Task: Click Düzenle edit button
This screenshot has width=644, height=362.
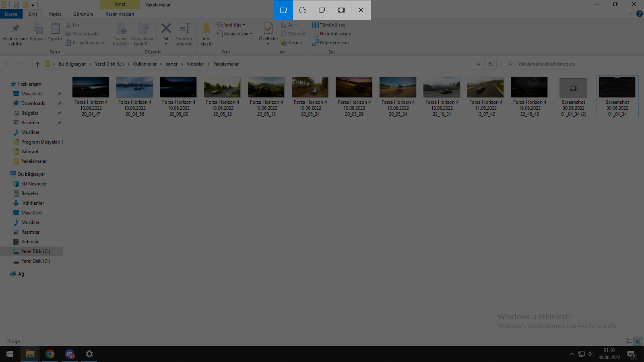Action: pos(293,34)
